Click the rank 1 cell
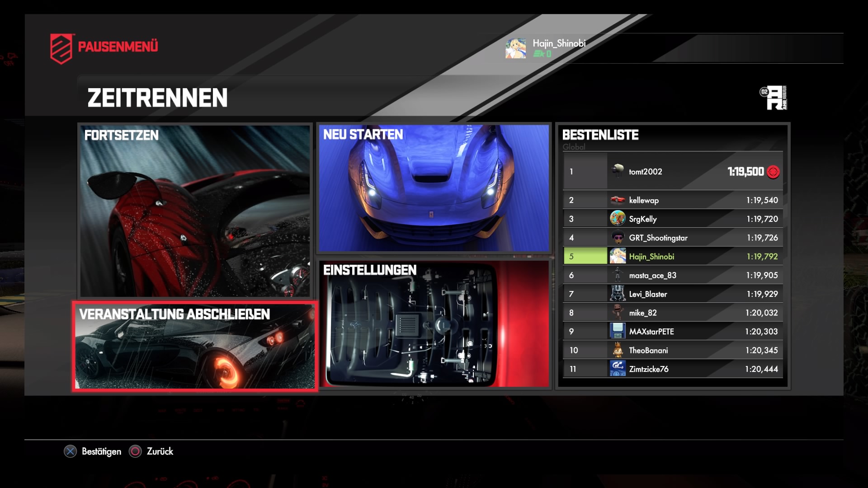This screenshot has width=868, height=488. (x=585, y=171)
